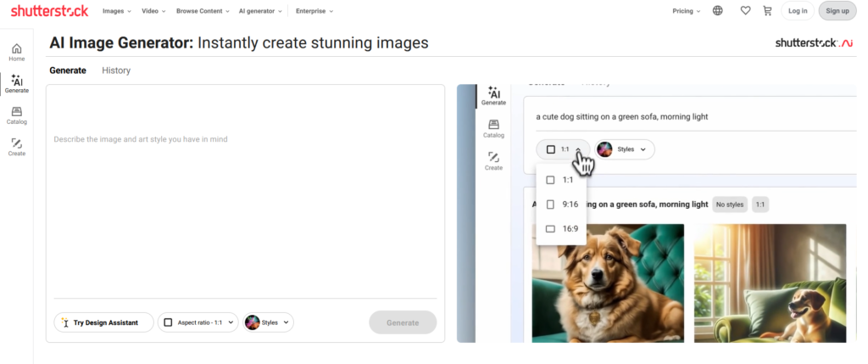This screenshot has width=868, height=364.
Task: Open the AI generator menu
Action: 260,11
